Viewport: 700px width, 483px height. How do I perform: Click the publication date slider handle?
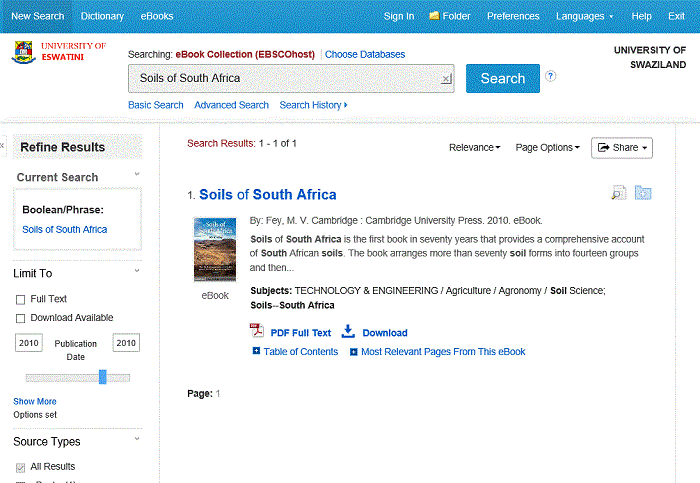pos(103,377)
